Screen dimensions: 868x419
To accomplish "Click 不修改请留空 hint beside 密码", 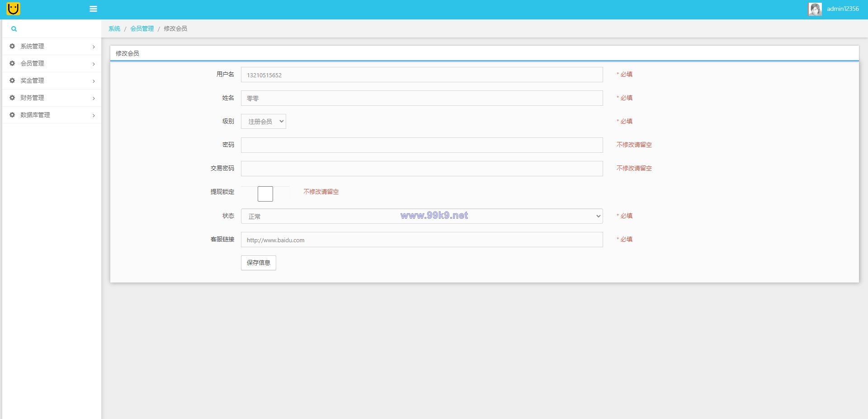I will coord(634,145).
